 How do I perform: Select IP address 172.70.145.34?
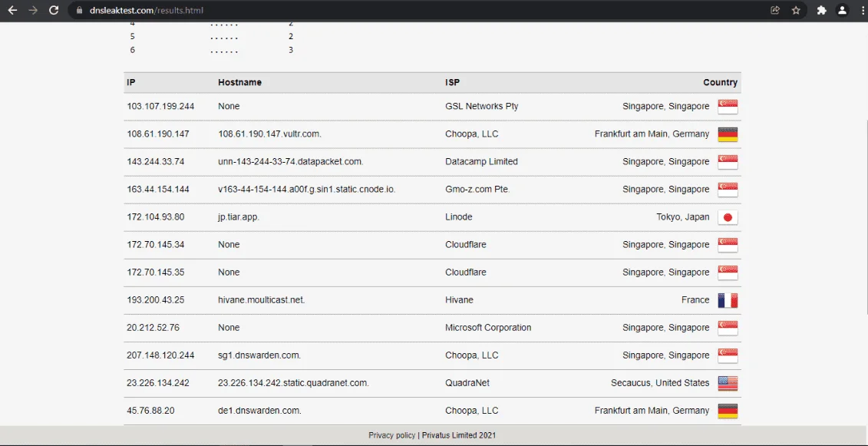156,244
